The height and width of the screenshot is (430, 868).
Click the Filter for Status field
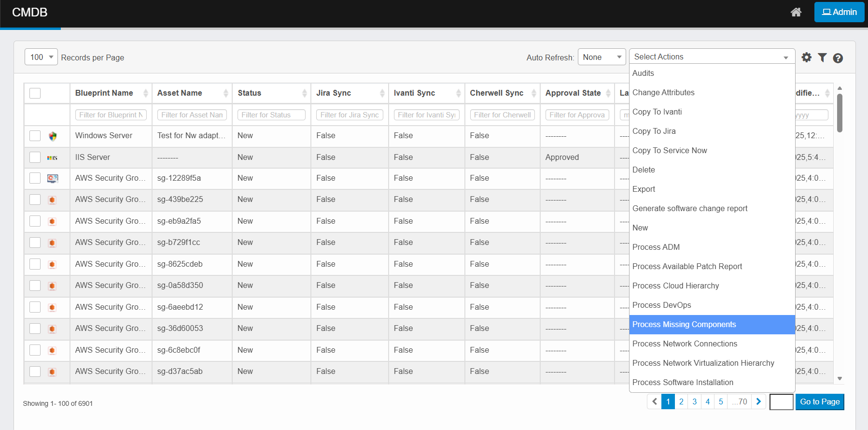click(x=271, y=115)
